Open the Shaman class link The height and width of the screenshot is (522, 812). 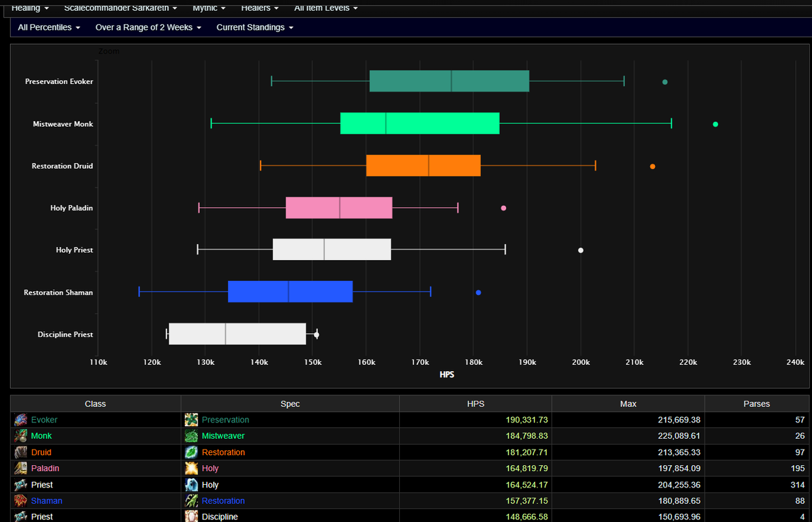[x=47, y=501]
